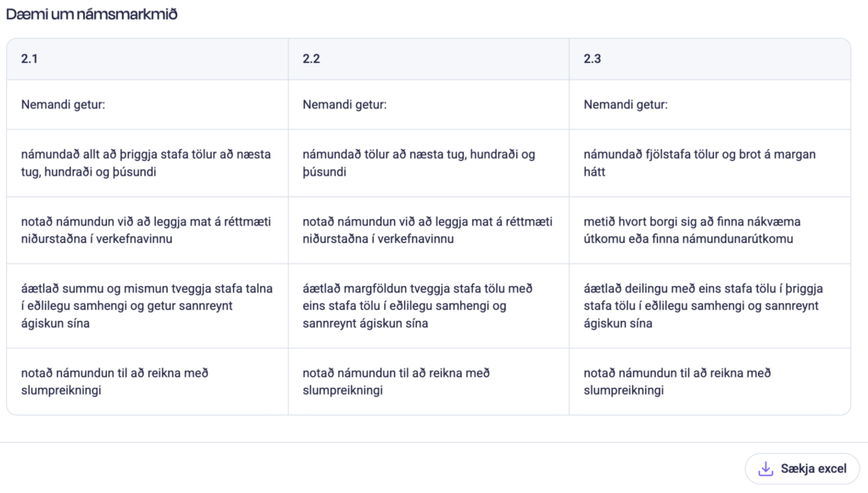This screenshot has width=868, height=493.
Task: Select cell "námundað tölur að næsta tug"
Action: pyautogui.click(x=419, y=163)
